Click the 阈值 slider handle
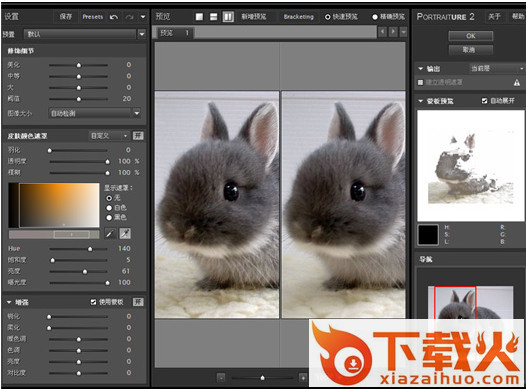The height and width of the screenshot is (389, 526). tap(79, 99)
